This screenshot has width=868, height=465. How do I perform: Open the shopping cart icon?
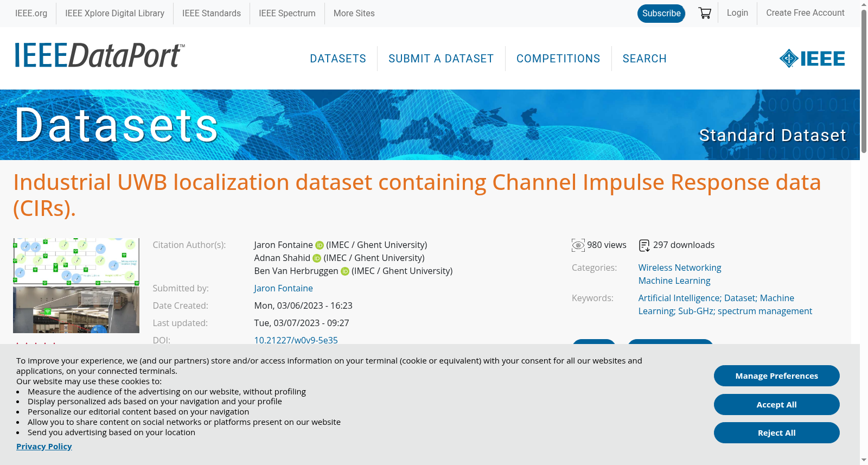tap(705, 13)
